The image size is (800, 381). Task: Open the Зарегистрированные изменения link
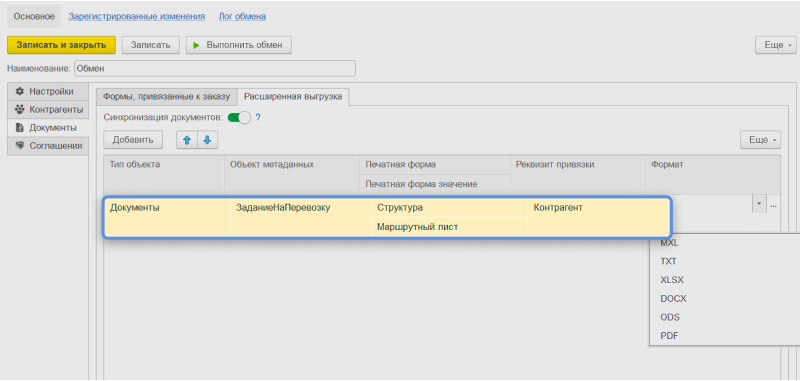point(137,16)
